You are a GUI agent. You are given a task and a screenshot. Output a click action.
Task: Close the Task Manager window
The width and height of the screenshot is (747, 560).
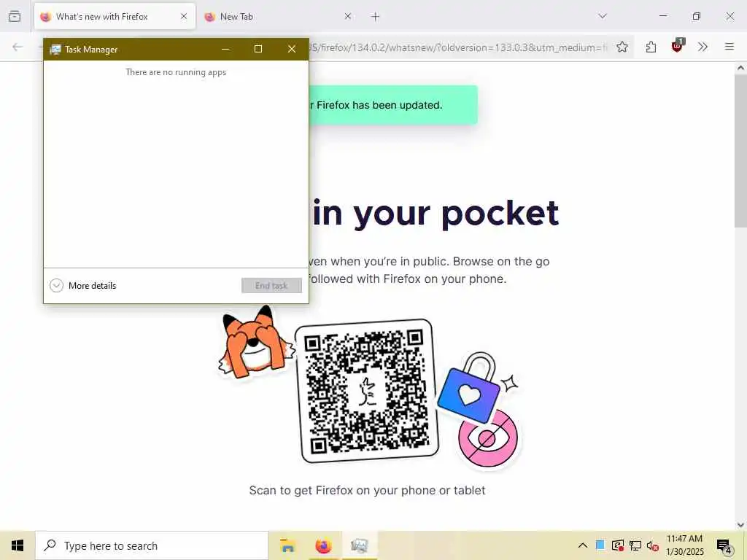coord(292,49)
